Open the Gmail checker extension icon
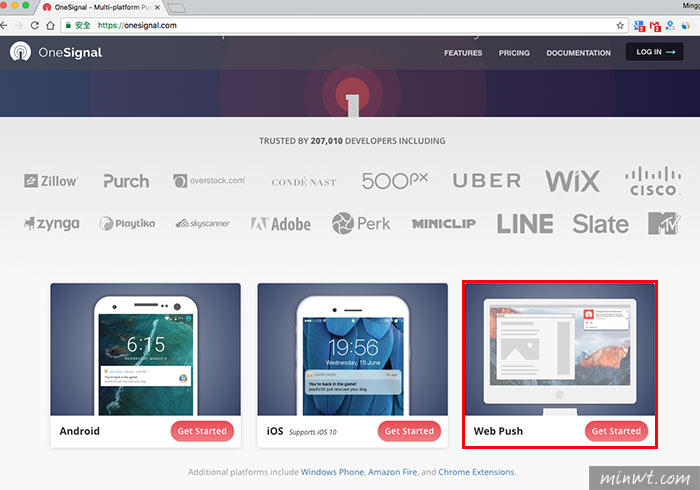700x490 pixels. point(655,26)
